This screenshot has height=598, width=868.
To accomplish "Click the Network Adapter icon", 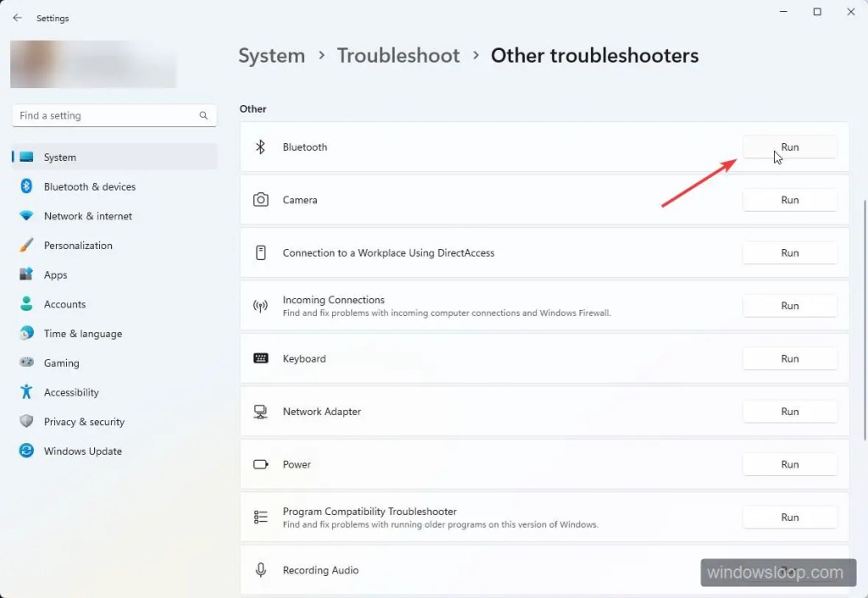I will [x=261, y=412].
